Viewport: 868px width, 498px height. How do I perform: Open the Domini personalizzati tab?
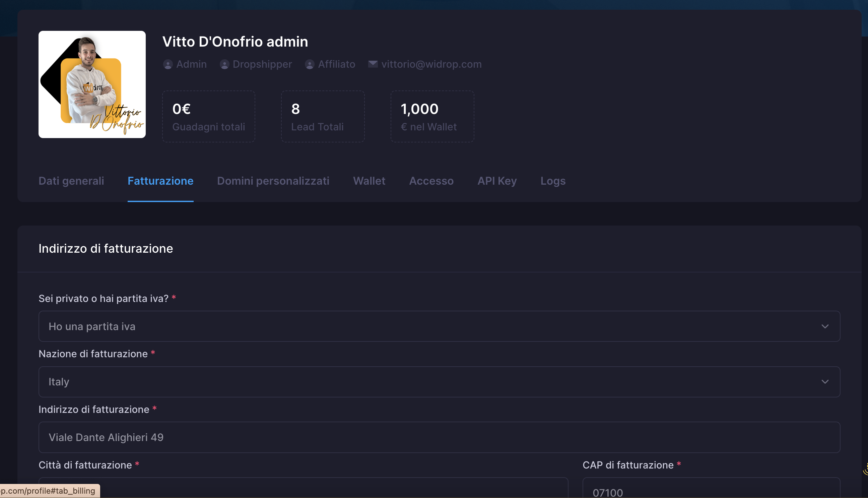pyautogui.click(x=273, y=181)
